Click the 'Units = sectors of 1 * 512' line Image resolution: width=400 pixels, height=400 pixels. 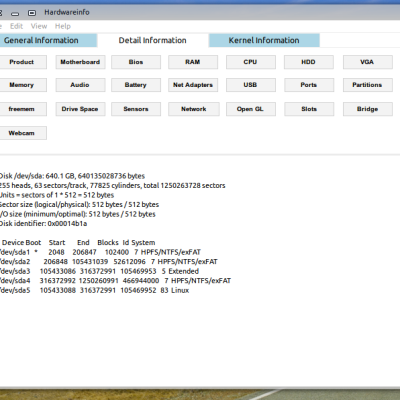point(57,195)
